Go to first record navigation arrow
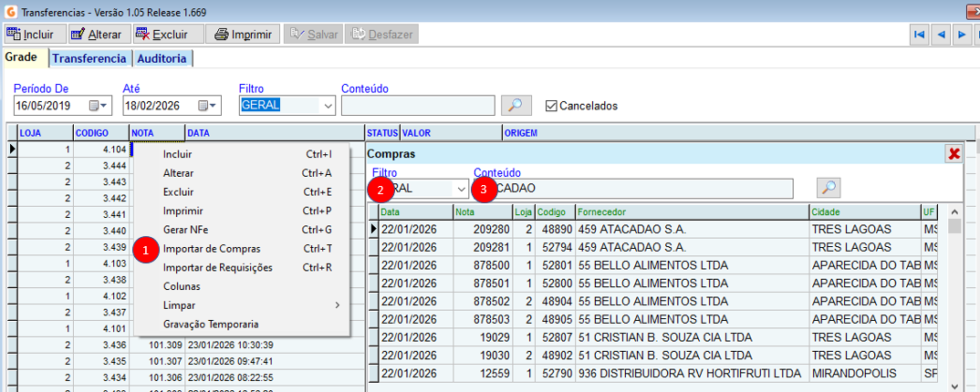980x392 pixels. (x=920, y=35)
